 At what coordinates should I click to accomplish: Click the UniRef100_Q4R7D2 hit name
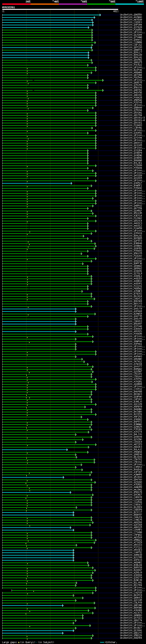[131, 90]
